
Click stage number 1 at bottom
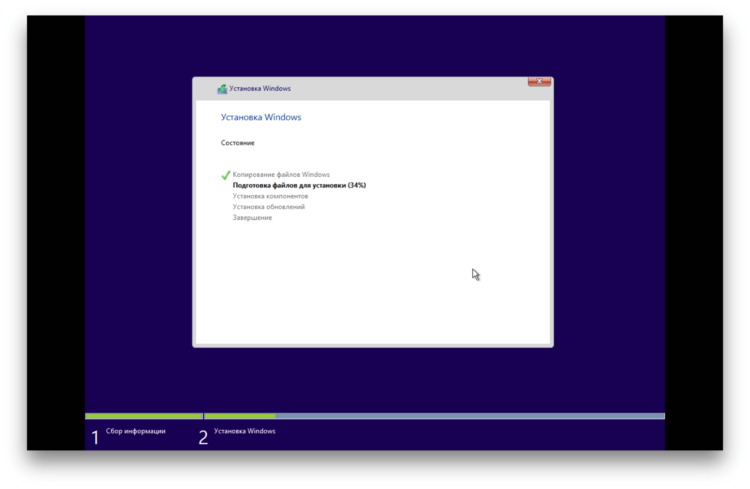(95, 437)
